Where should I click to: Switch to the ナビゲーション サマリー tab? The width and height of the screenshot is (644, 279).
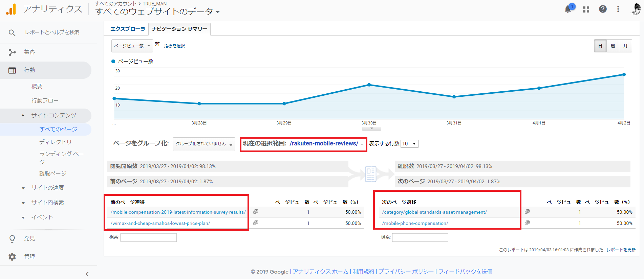(179, 29)
